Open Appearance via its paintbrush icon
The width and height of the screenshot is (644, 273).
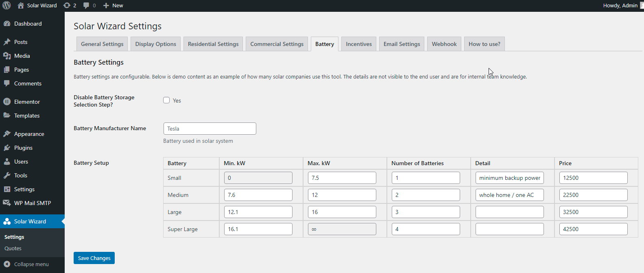(x=7, y=134)
